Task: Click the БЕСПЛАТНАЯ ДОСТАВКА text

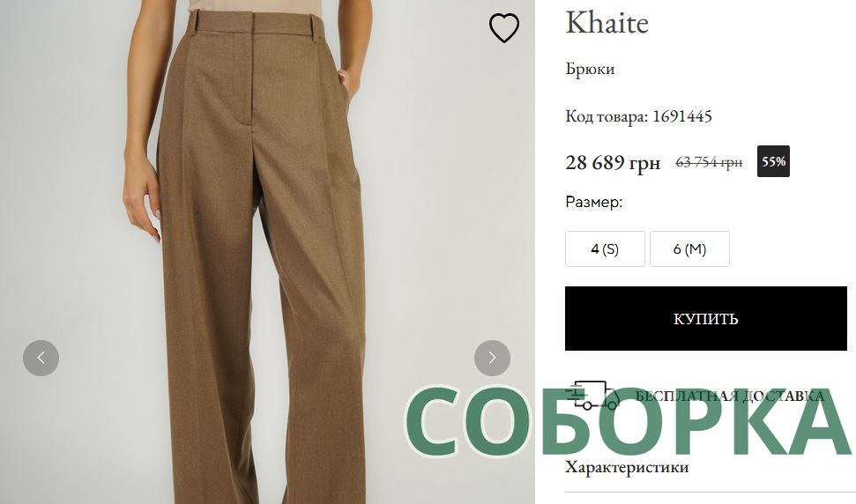Action: point(729,396)
